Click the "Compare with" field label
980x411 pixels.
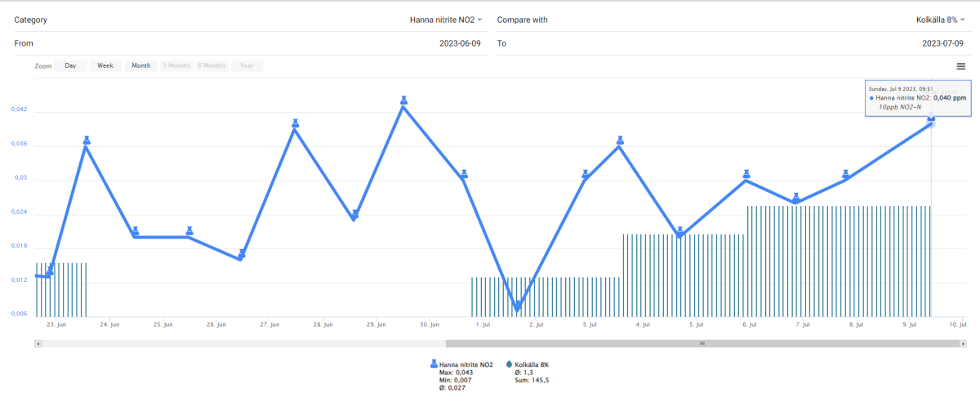(x=523, y=20)
